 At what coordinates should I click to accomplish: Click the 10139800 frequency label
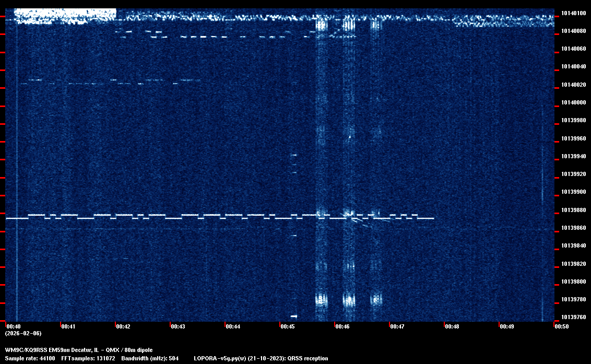point(573,281)
